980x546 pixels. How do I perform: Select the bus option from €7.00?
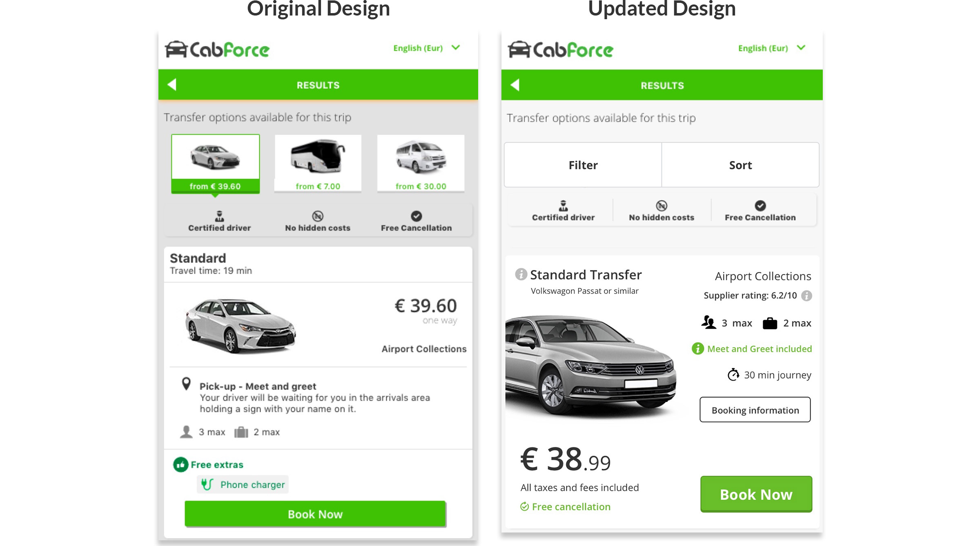(318, 163)
